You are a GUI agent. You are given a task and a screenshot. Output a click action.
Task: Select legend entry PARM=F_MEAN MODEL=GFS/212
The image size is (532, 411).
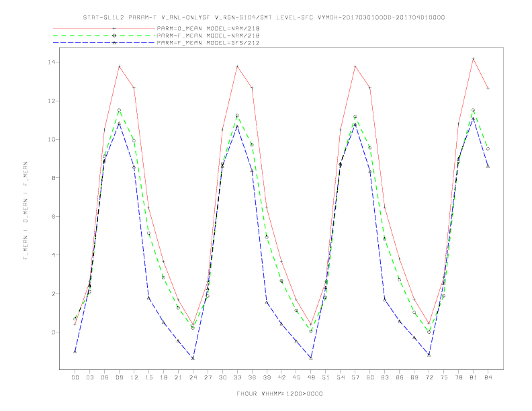[x=208, y=43]
